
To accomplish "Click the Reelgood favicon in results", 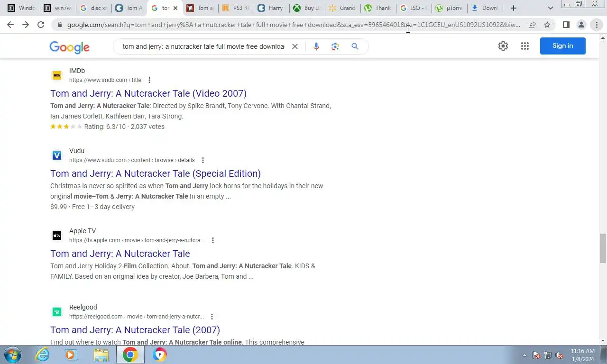I will pos(57,312).
